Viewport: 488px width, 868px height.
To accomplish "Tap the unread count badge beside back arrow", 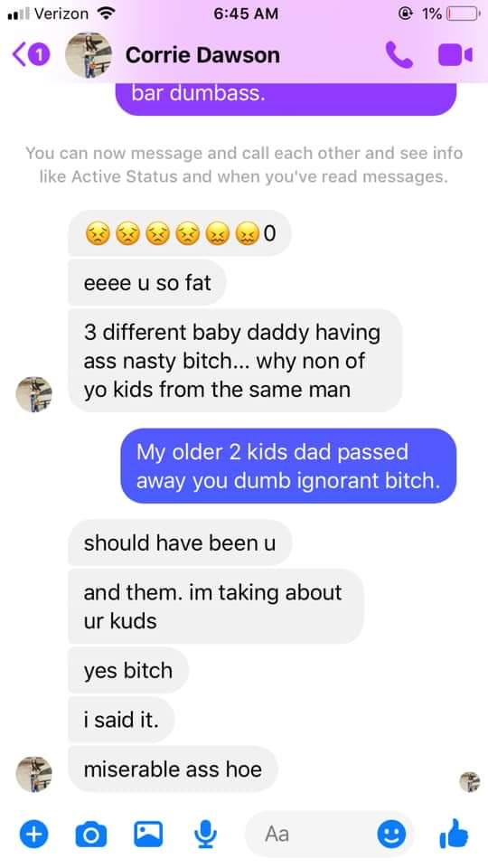I will point(39,55).
